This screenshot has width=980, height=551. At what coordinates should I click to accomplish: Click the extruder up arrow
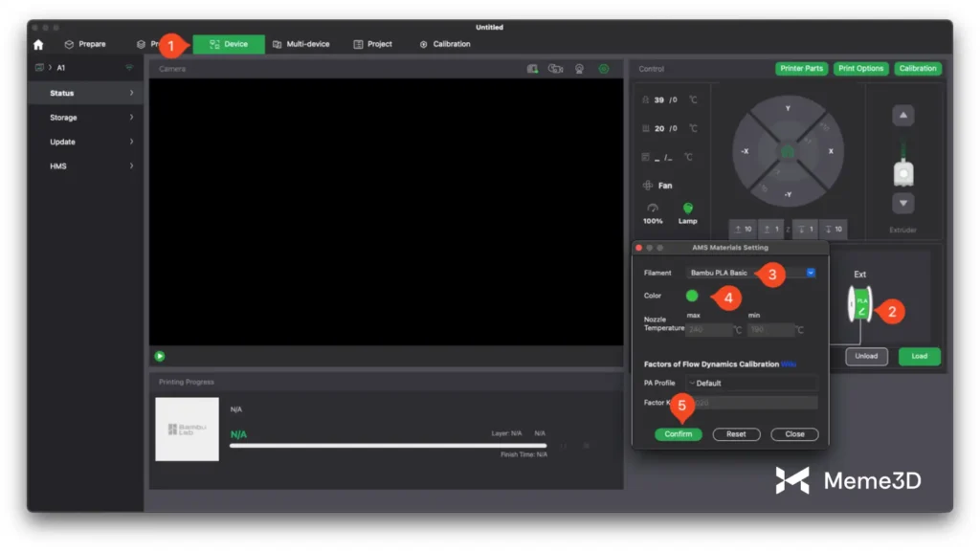[902, 116]
